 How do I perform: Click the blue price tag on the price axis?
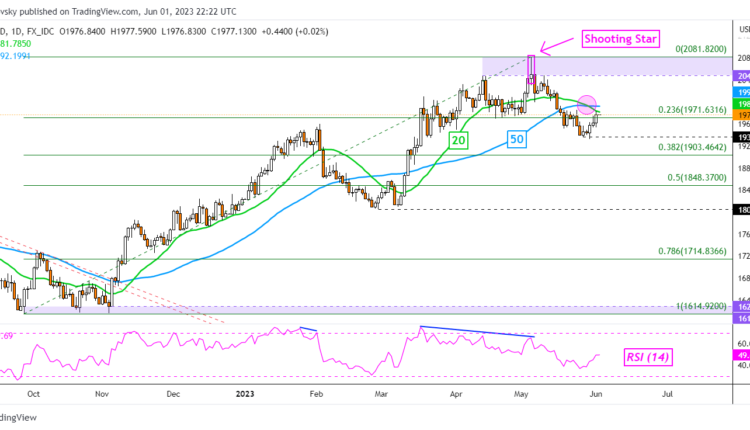[742, 91]
